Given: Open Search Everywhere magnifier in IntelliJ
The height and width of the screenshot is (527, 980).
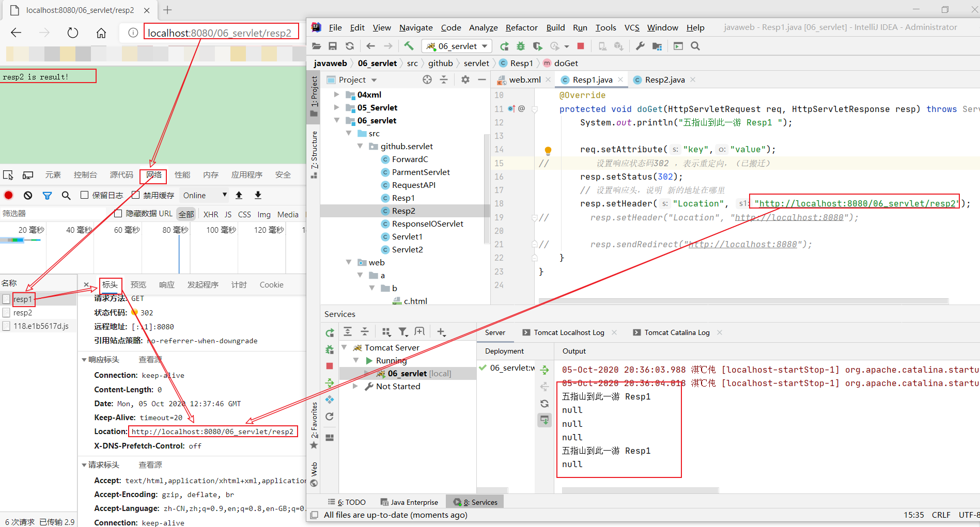Looking at the screenshot, I should [x=695, y=46].
